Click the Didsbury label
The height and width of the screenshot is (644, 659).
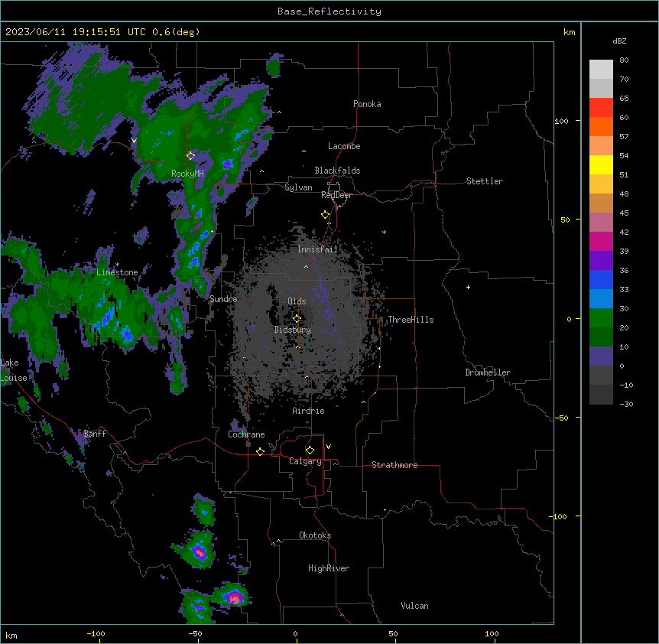point(292,330)
